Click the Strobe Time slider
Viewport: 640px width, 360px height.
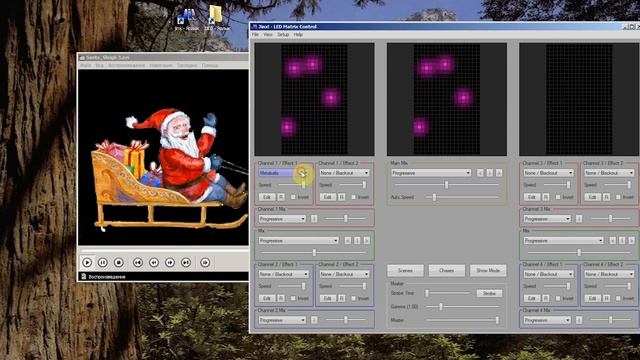[x=447, y=293]
